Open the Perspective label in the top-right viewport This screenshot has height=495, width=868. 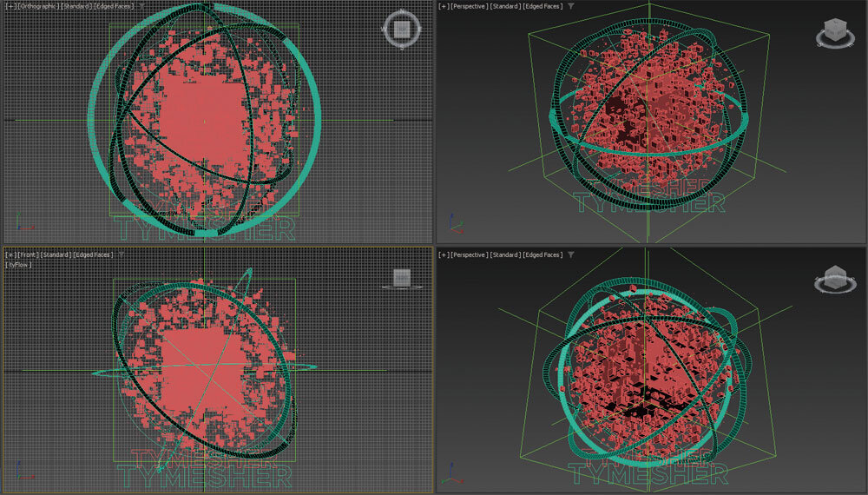click(x=470, y=7)
